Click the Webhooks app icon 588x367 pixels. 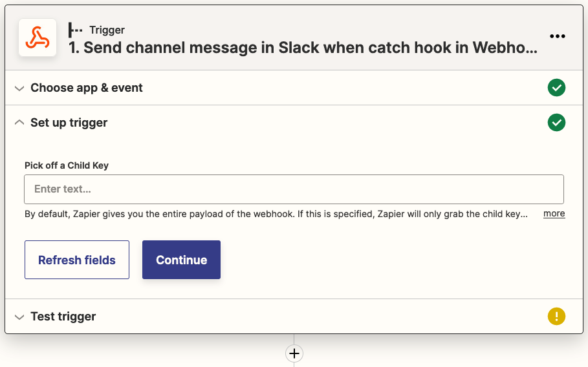pyautogui.click(x=38, y=37)
